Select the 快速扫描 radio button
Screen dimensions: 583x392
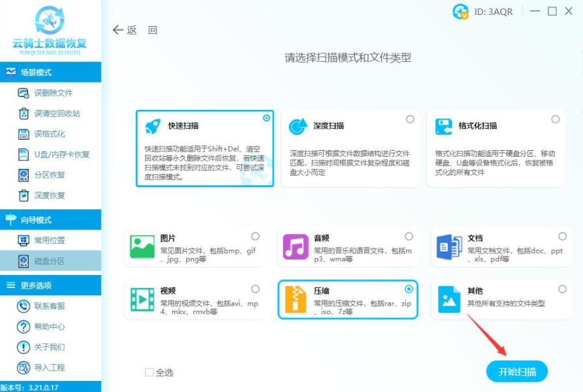(x=267, y=118)
